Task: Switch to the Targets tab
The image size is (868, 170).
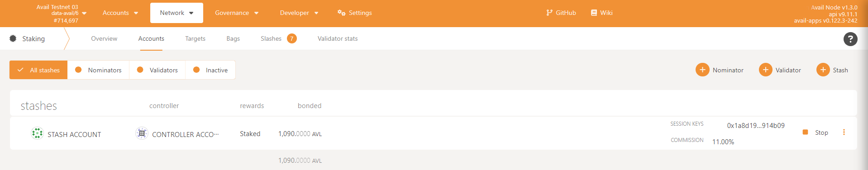Action: (x=195, y=38)
